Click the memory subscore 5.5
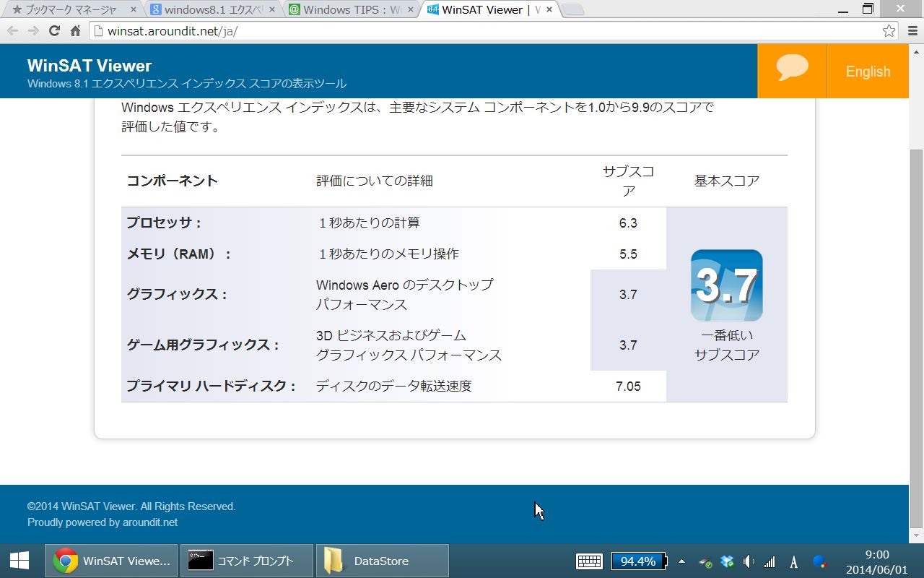924x578 pixels. 628,254
